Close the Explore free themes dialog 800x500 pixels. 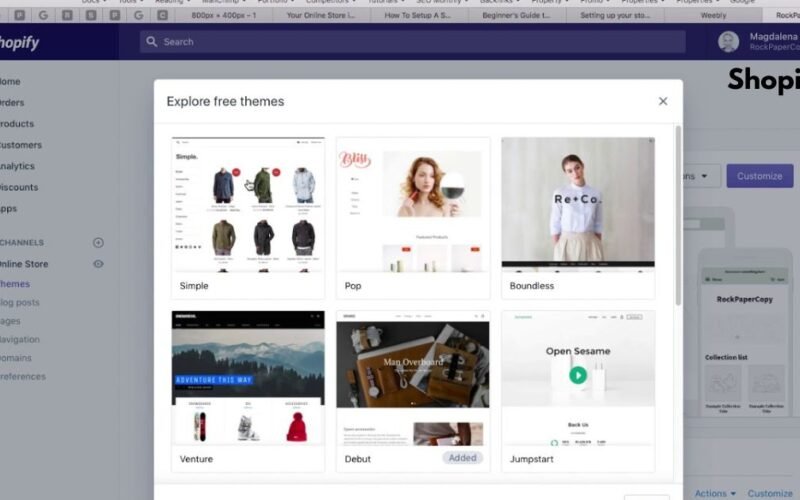(663, 101)
